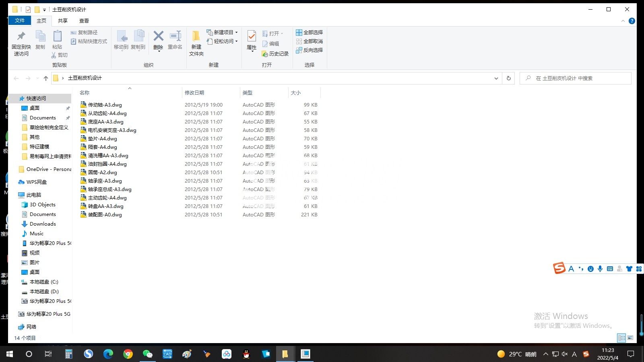This screenshot has height=362, width=644.
Task: Open the 文件 menu
Action: [x=20, y=21]
